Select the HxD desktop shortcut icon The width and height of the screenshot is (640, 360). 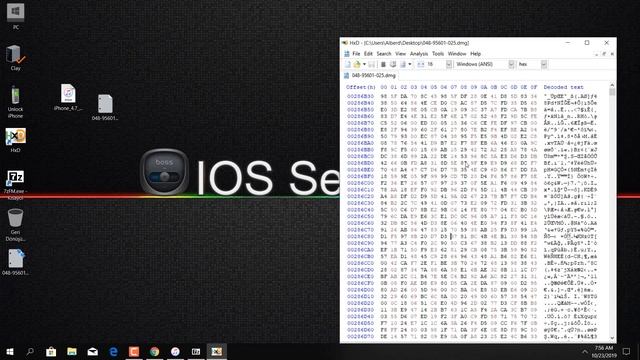[x=16, y=140]
